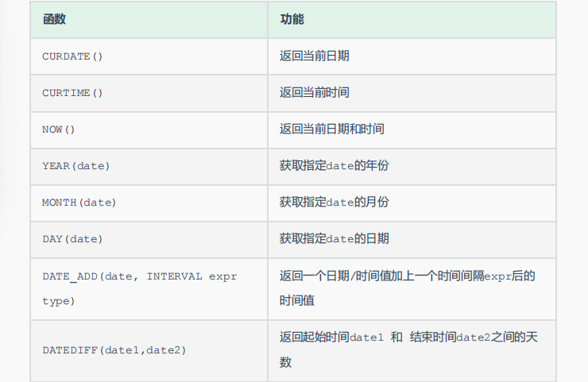The image size is (588, 382).
Task: Select the NOW() function cell
Action: point(58,129)
